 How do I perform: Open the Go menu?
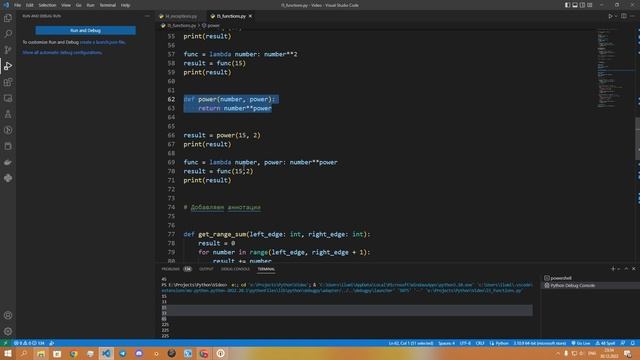(78, 5)
